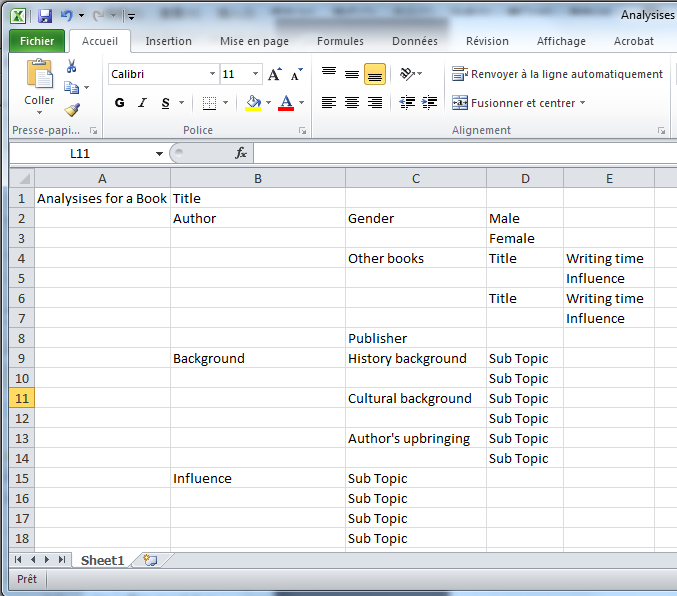
Task: Toggle bold formatting (G button)
Action: 120,103
